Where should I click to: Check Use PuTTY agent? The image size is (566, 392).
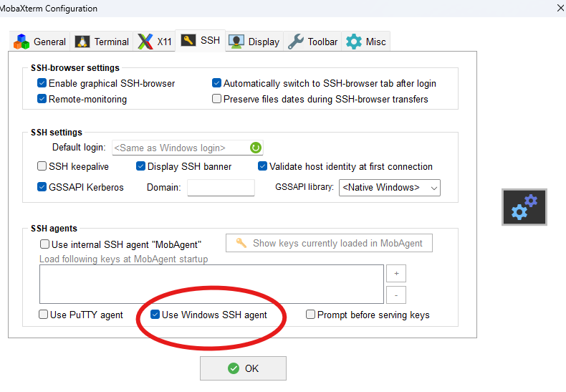coord(43,315)
